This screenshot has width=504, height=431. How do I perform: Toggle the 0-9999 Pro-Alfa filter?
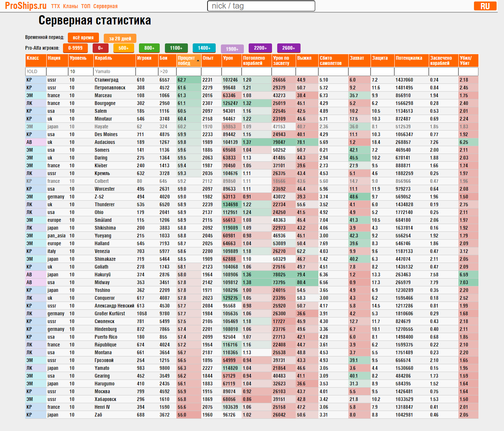point(75,48)
